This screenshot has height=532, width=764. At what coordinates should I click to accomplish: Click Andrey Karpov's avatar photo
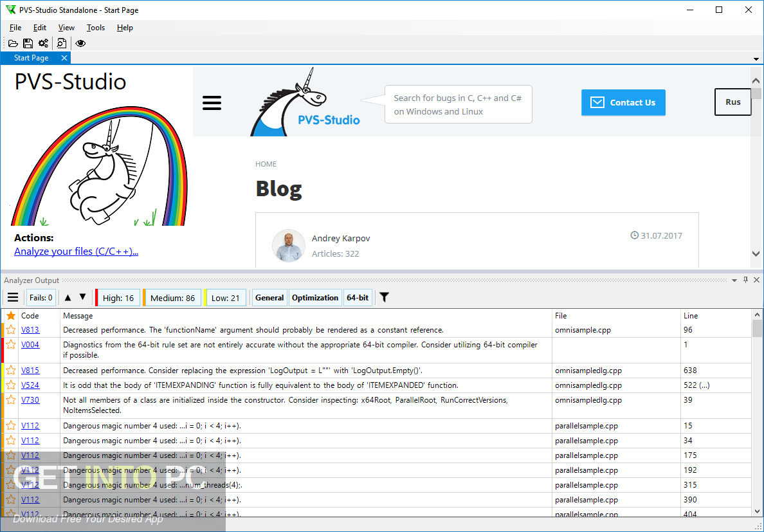click(289, 246)
